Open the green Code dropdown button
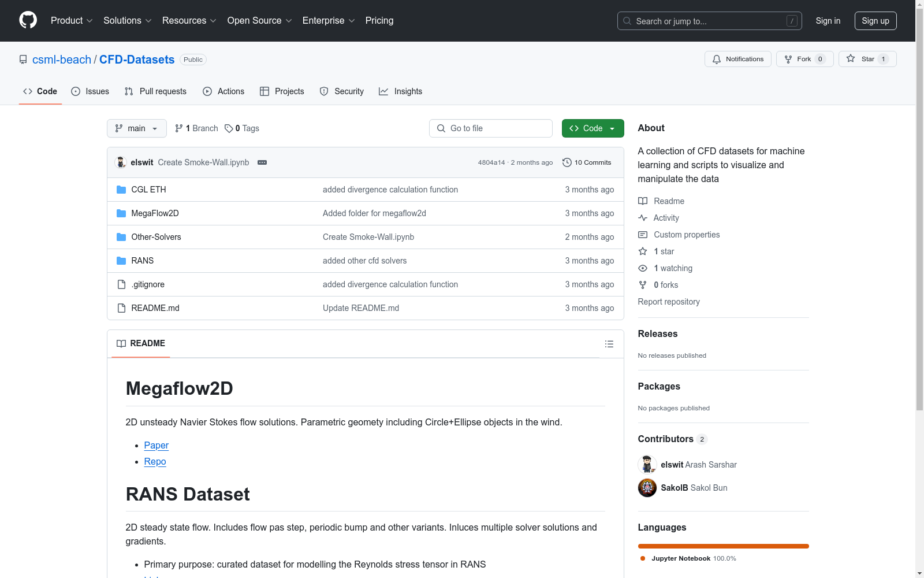Screen dimensions: 924x578 coord(593,128)
